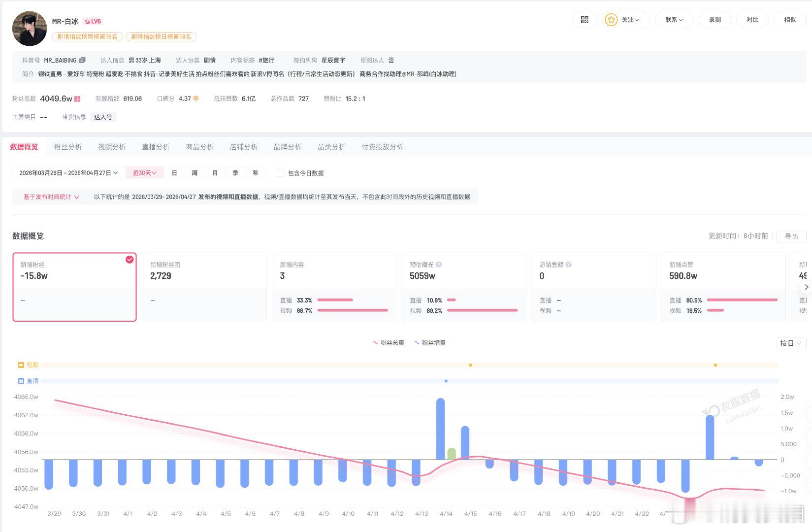Click the yellow 视频 marker icon in the chart
The image size is (812, 532).
[20, 365]
